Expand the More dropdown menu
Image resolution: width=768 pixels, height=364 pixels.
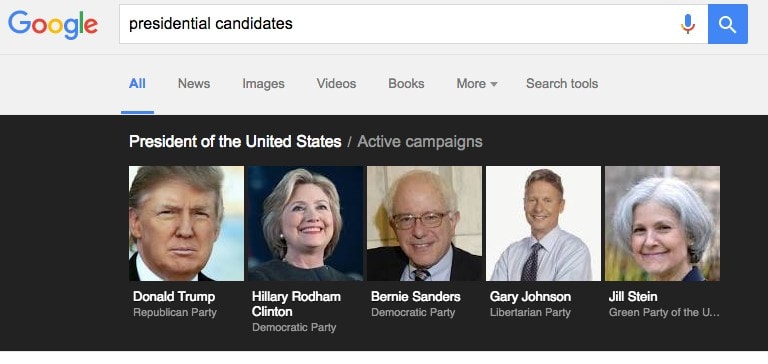click(x=477, y=84)
